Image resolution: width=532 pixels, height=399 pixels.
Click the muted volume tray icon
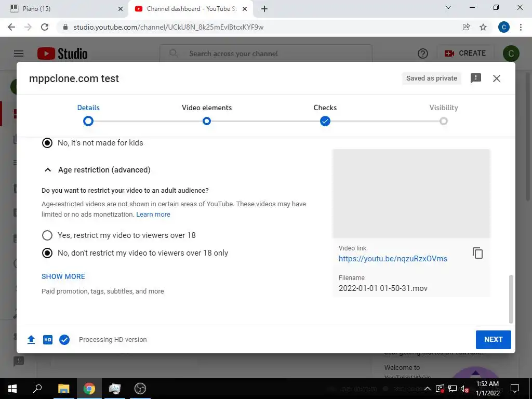click(x=464, y=389)
